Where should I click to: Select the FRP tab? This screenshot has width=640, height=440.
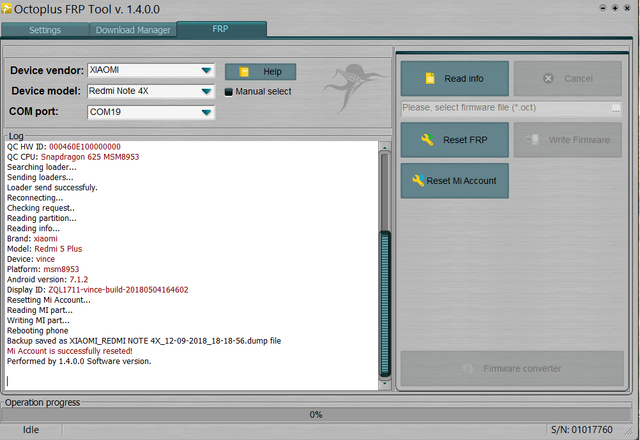tap(220, 29)
